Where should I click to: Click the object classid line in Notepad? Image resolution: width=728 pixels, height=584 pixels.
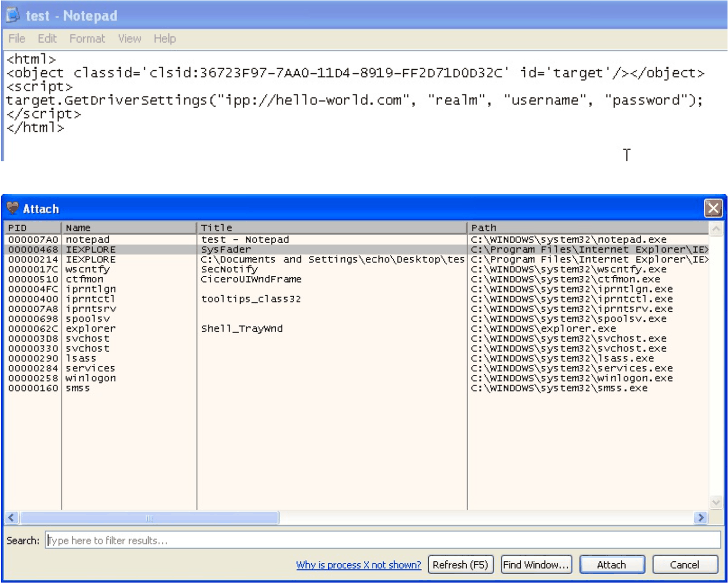click(355, 73)
